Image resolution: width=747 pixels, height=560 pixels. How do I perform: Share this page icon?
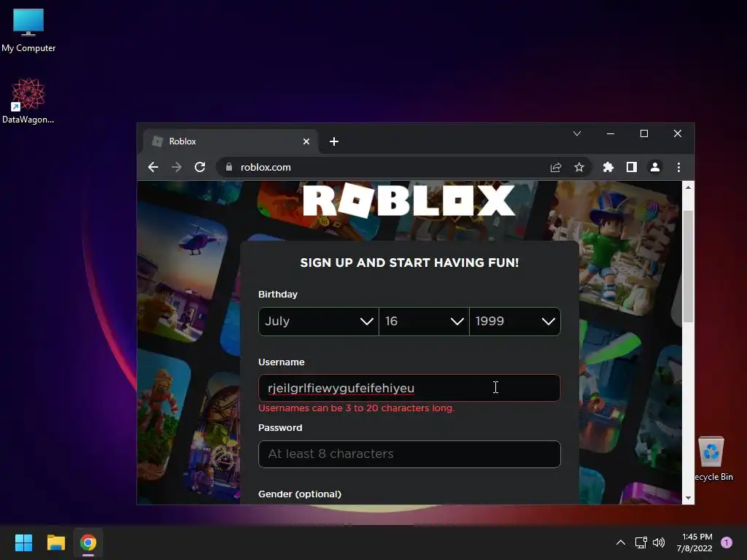(x=555, y=167)
